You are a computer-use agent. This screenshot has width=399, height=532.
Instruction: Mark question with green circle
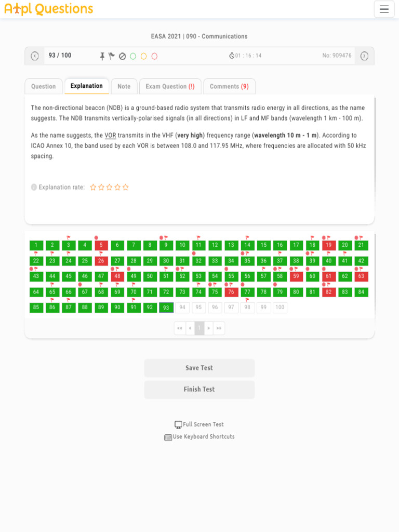click(x=133, y=56)
